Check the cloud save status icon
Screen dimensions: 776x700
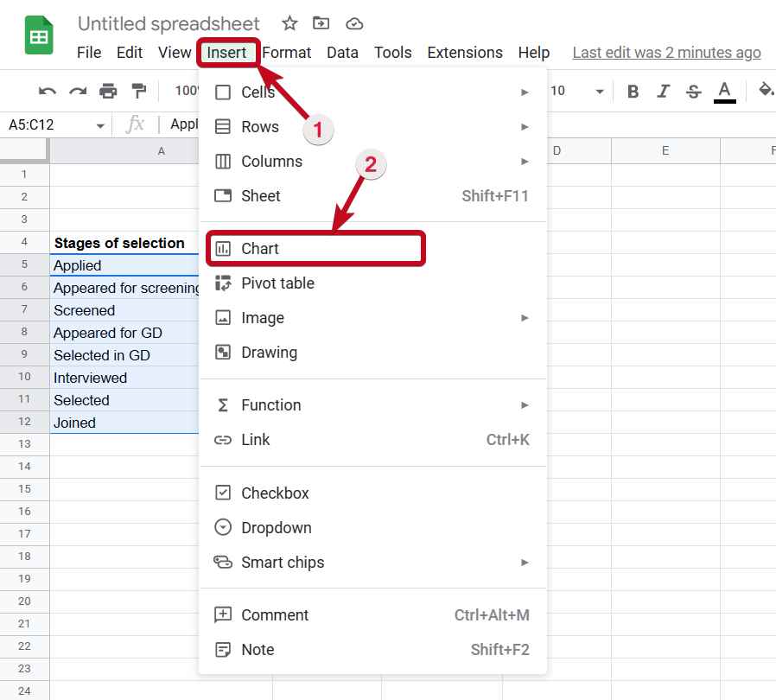pos(354,23)
